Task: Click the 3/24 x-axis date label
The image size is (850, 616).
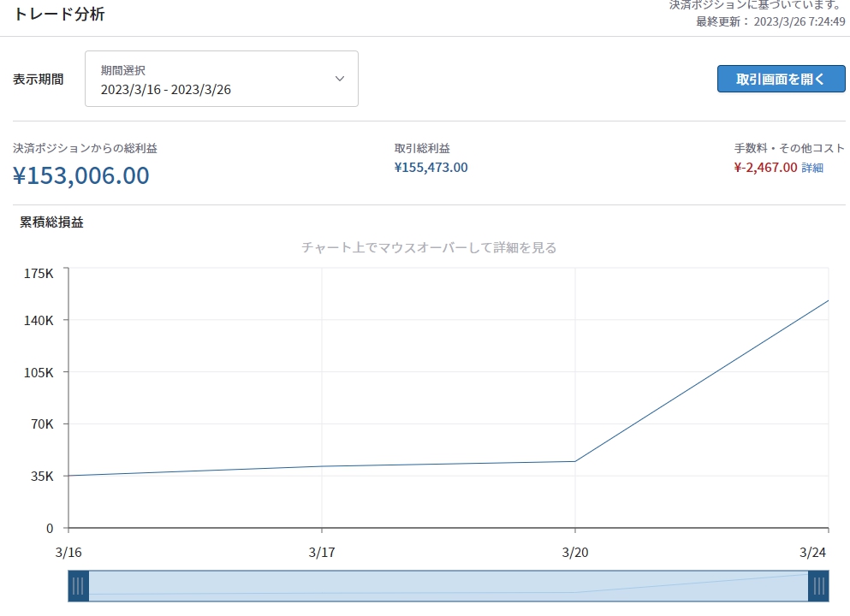Action: coord(813,553)
